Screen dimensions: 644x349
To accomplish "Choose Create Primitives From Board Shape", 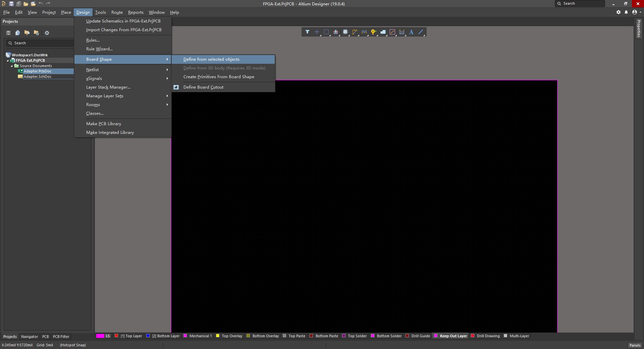I will [x=223, y=77].
